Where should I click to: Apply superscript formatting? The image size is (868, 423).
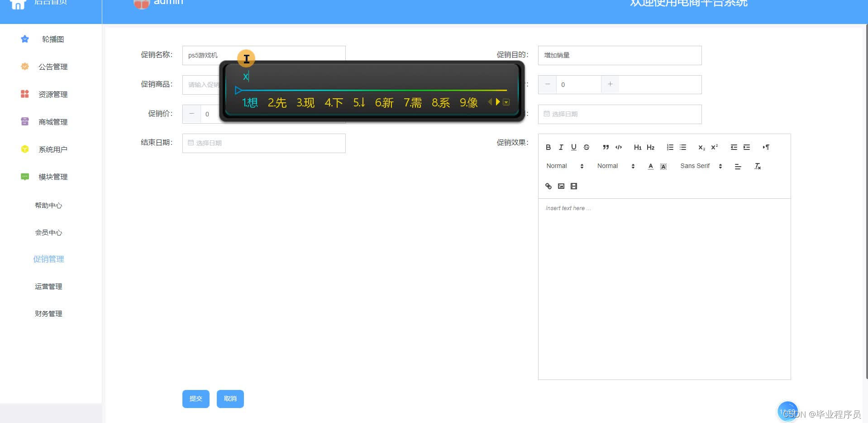point(715,147)
